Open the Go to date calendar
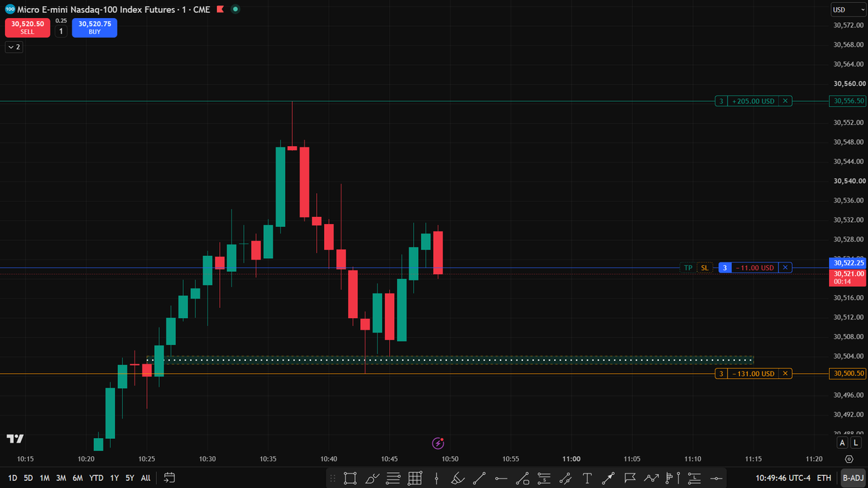 point(169,478)
